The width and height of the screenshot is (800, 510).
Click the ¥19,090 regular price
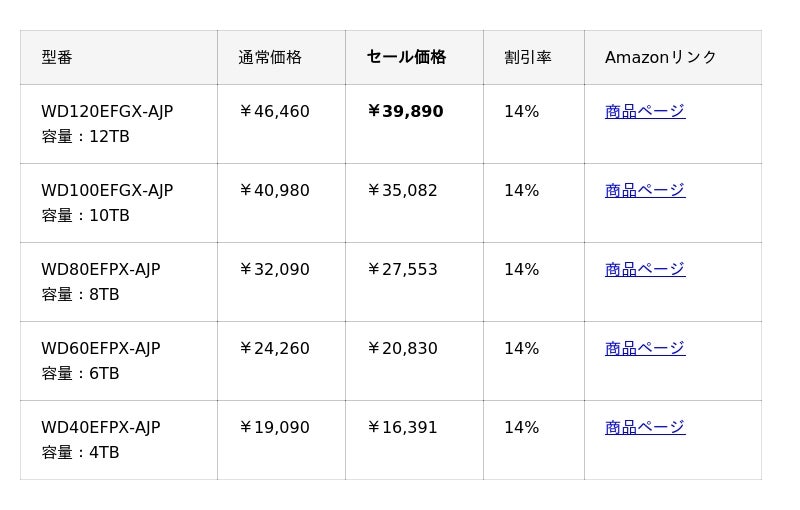[x=274, y=427]
